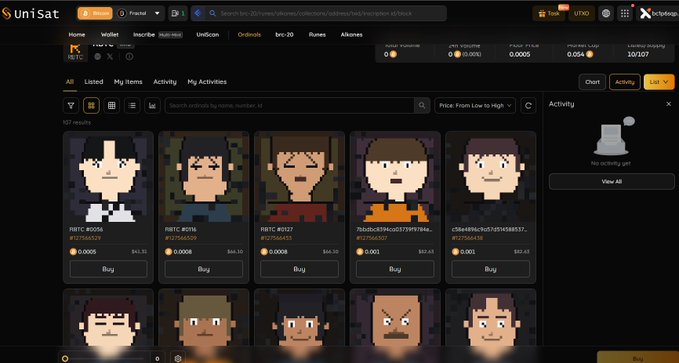Viewport: 679px width, 363px height.
Task: Open the RBTC #0127 avatar thumbnail
Action: click(300, 177)
